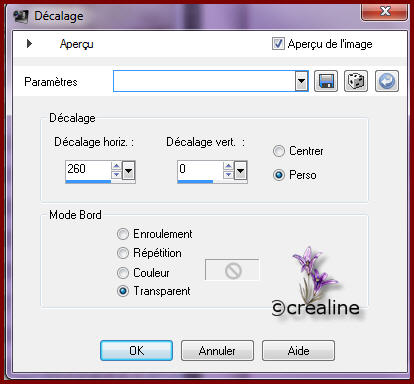The image size is (414, 384).
Task: Select the Centrer radio button
Action: pos(279,151)
